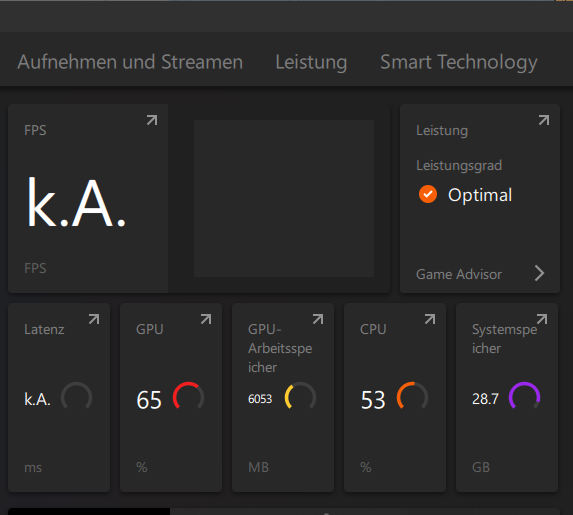Image resolution: width=573 pixels, height=515 pixels.
Task: Expand the GPU usage card arrow
Action: [x=206, y=319]
